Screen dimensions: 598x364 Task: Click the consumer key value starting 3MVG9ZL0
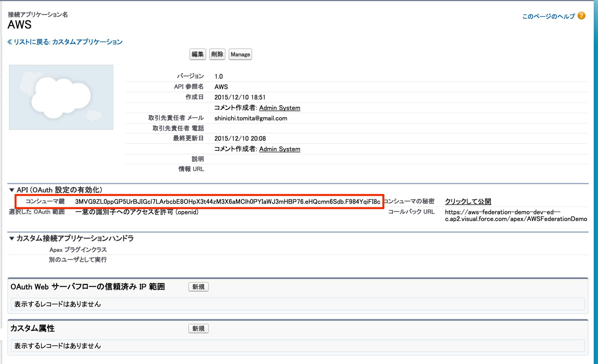pyautogui.click(x=228, y=202)
